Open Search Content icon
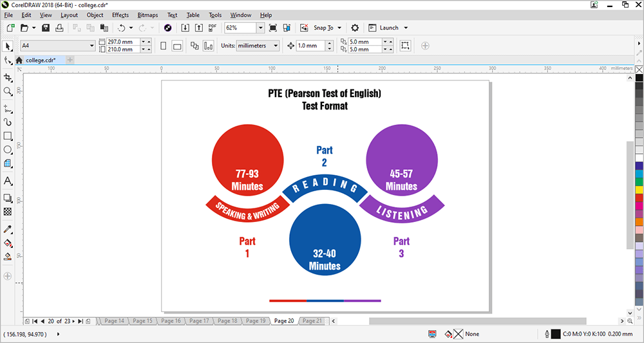644x343 pixels. pyautogui.click(x=167, y=28)
